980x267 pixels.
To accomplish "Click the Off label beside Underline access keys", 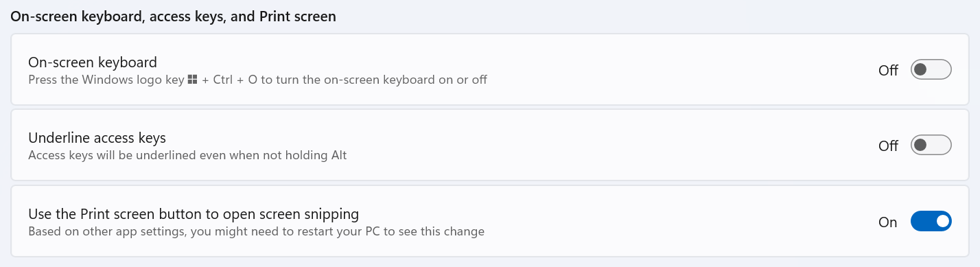I will coord(888,146).
